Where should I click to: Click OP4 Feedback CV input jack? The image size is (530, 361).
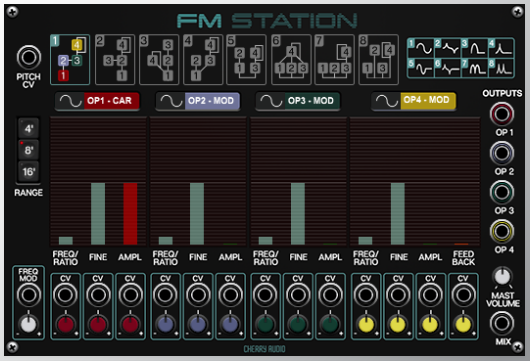pos(463,295)
